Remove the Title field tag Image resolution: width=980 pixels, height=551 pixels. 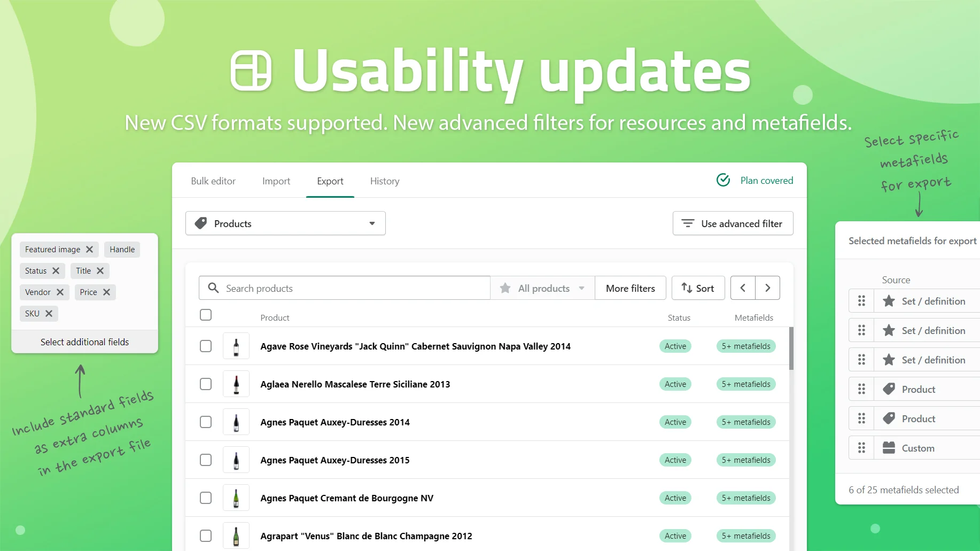100,271
